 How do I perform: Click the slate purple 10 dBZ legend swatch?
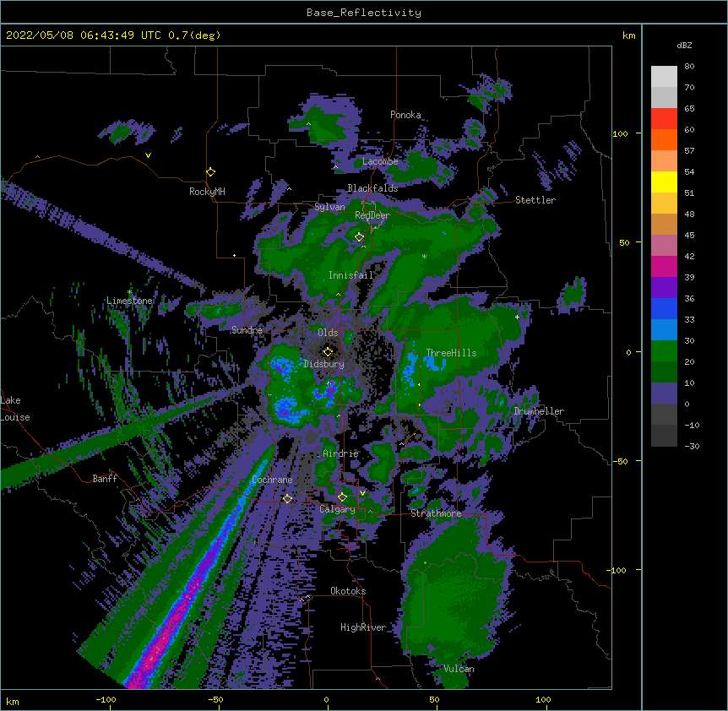(664, 393)
